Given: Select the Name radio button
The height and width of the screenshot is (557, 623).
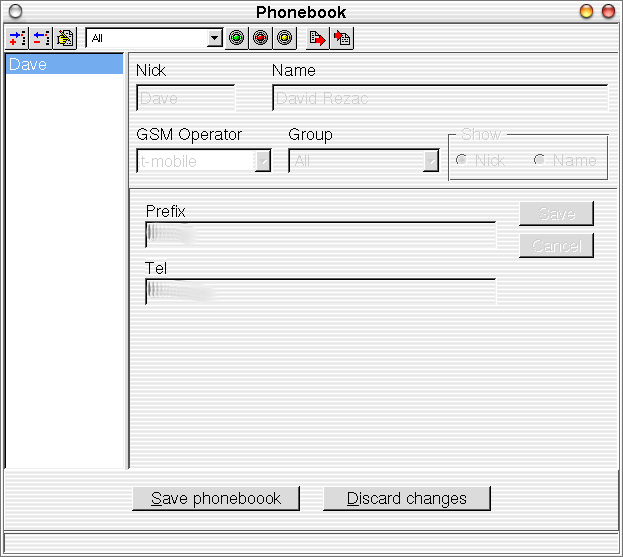Looking at the screenshot, I should 539,160.
